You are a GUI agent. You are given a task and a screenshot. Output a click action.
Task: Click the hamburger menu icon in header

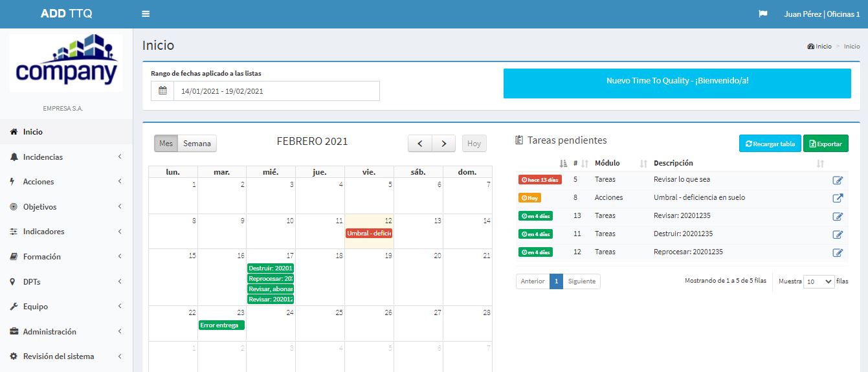pyautogui.click(x=146, y=14)
